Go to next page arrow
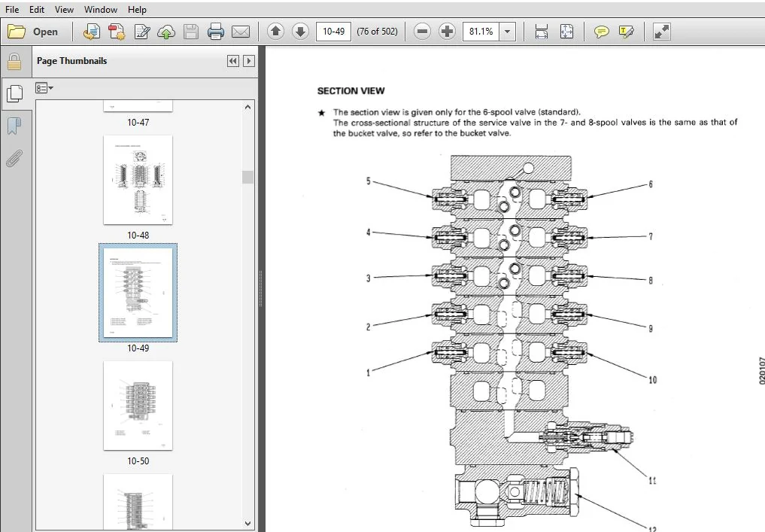 [301, 32]
